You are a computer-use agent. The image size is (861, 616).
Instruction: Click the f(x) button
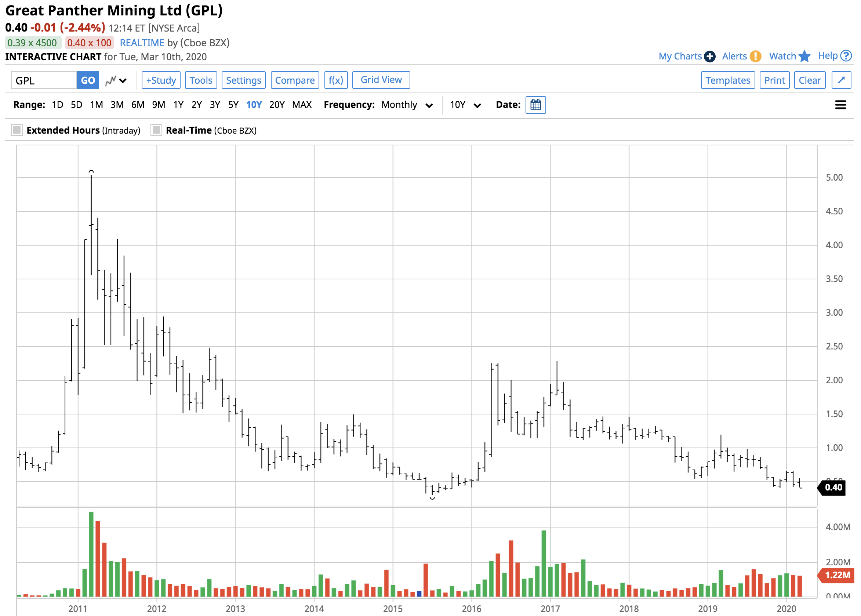pos(336,80)
